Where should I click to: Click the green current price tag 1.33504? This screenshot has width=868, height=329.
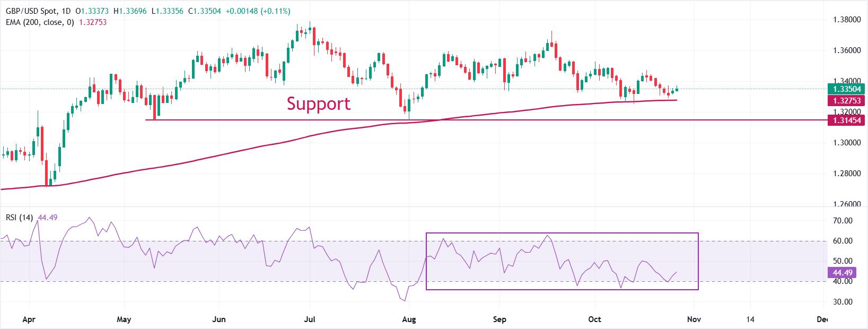click(x=847, y=89)
